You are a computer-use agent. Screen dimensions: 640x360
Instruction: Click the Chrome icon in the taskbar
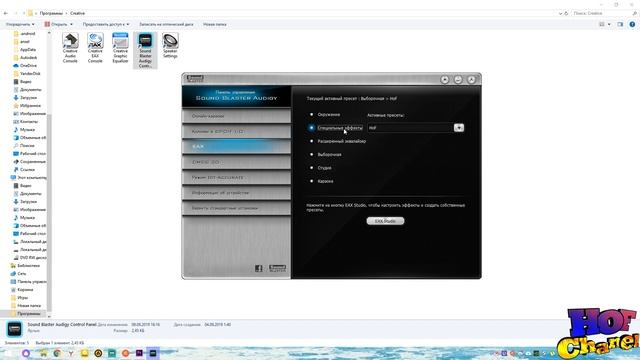pyautogui.click(x=57, y=353)
